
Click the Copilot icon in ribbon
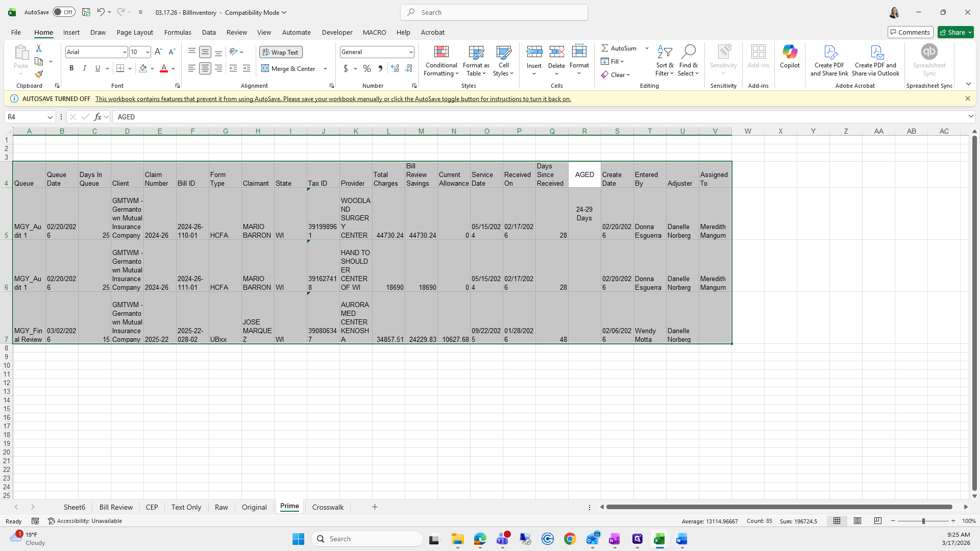[x=790, y=56]
